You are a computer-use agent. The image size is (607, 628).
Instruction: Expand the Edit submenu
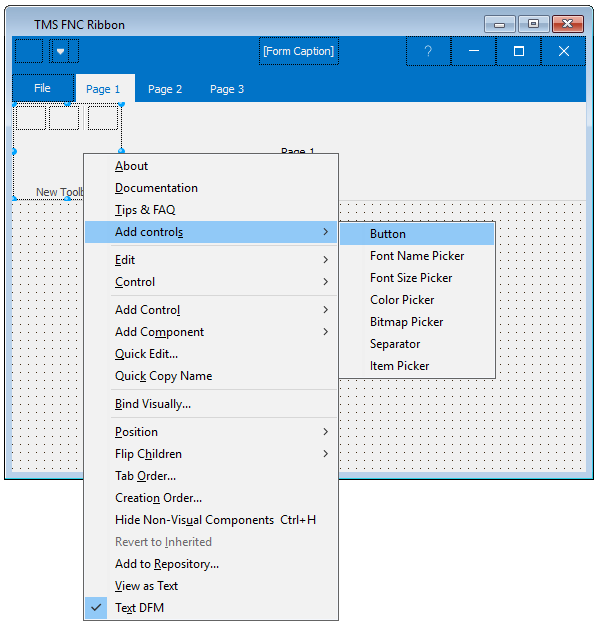click(212, 260)
